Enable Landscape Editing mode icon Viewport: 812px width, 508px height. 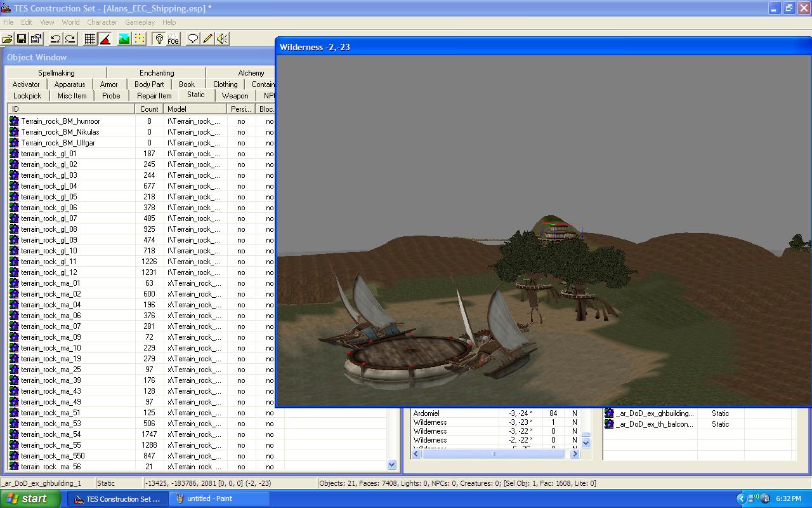click(124, 39)
